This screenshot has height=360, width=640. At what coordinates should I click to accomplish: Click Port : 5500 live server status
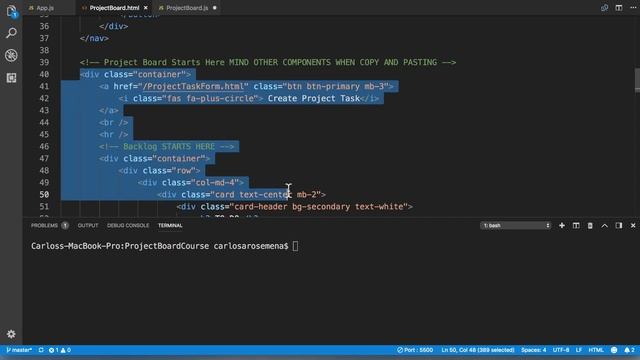tap(415, 350)
